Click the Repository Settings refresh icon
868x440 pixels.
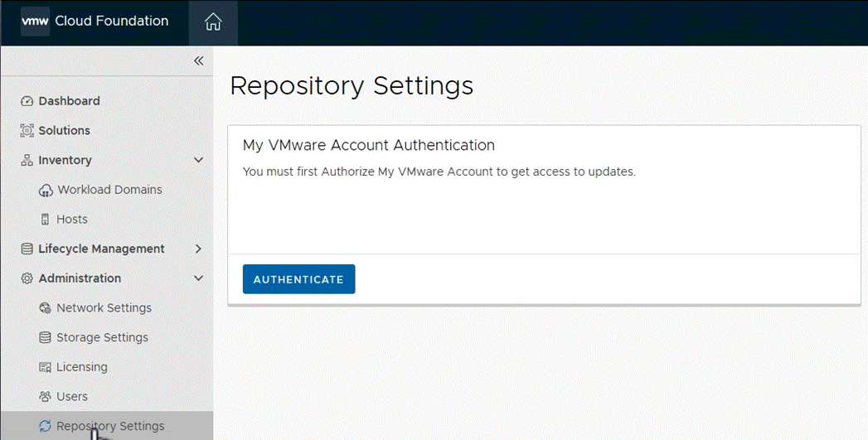pos(45,426)
